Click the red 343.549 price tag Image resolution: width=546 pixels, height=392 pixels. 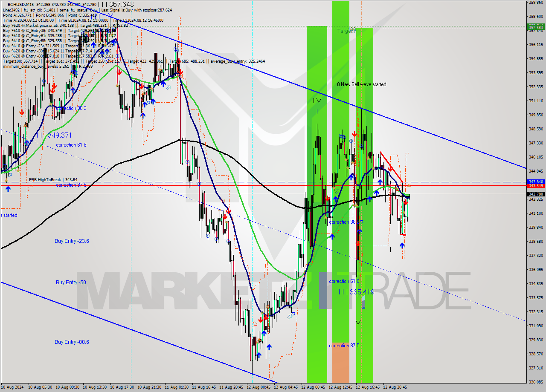[536, 186]
